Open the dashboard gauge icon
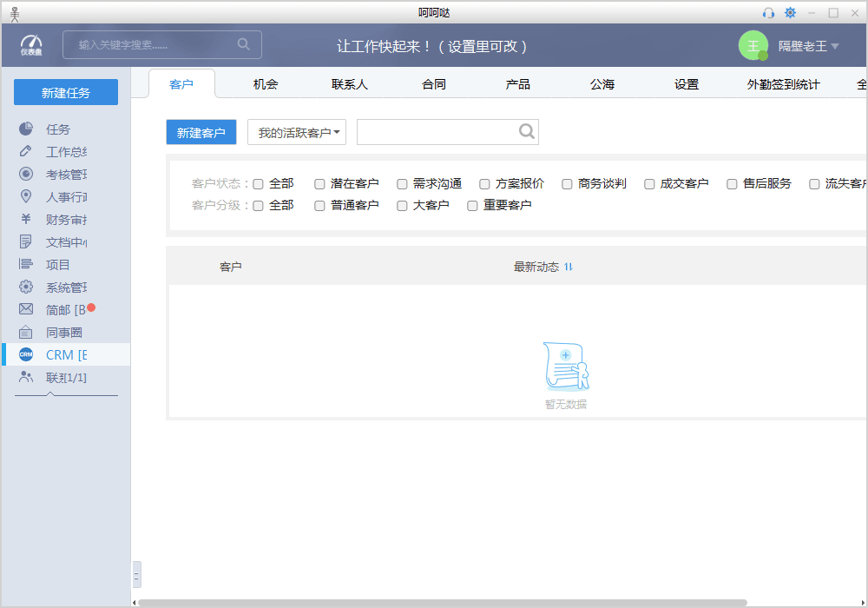Viewport: 868px width, 608px height. click(x=31, y=45)
